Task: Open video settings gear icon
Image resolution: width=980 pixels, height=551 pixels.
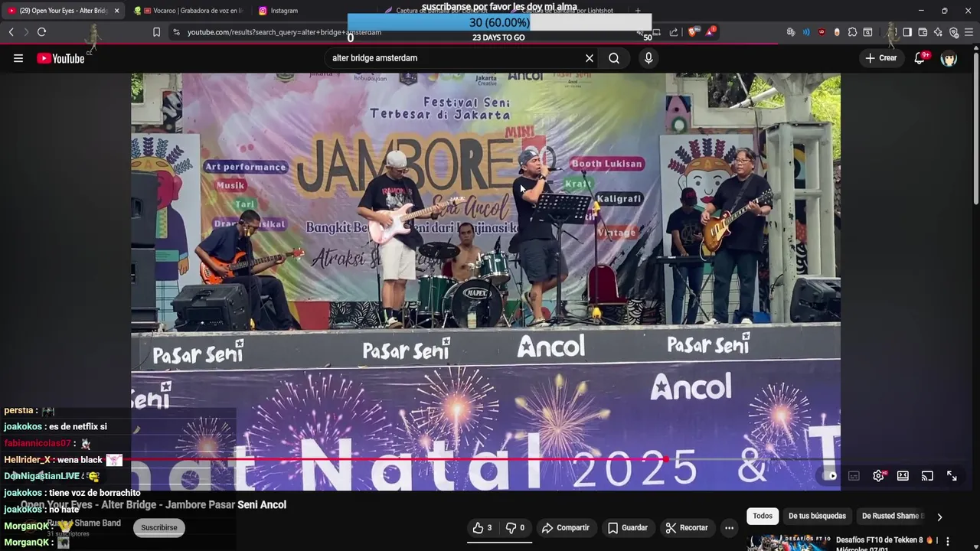Action: (x=878, y=476)
